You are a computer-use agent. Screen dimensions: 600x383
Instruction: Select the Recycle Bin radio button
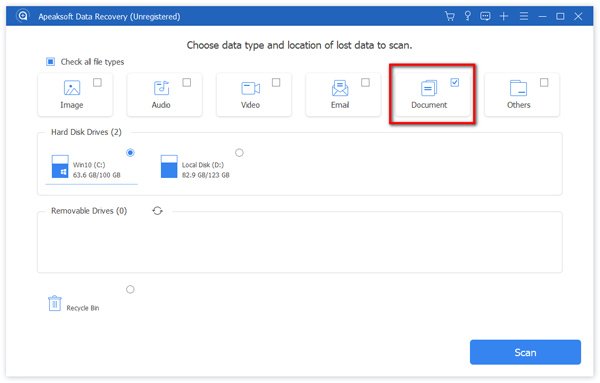[x=130, y=289]
